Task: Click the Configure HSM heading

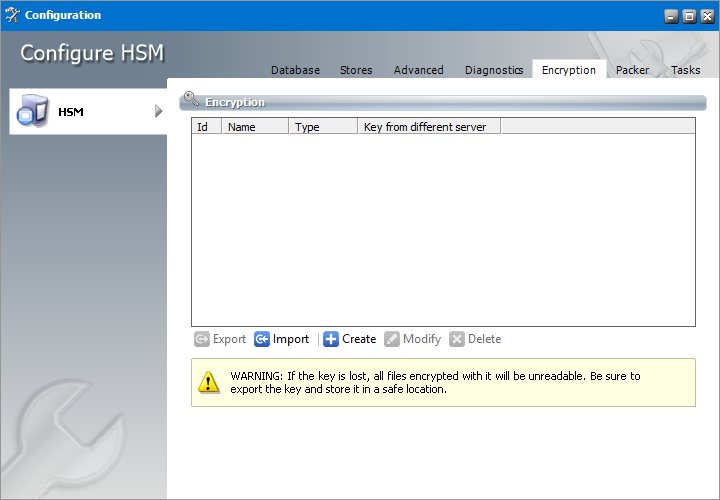Action: [x=92, y=53]
